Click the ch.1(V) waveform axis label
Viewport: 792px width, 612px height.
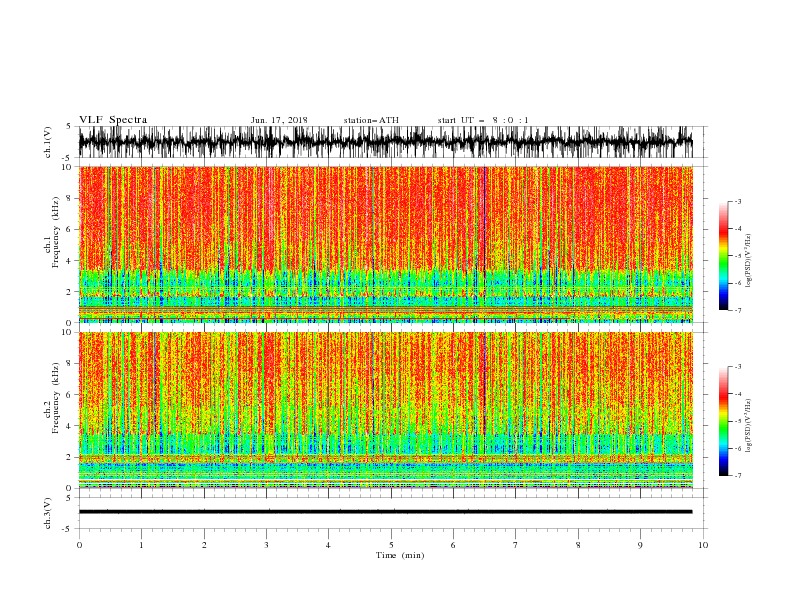tap(48, 141)
